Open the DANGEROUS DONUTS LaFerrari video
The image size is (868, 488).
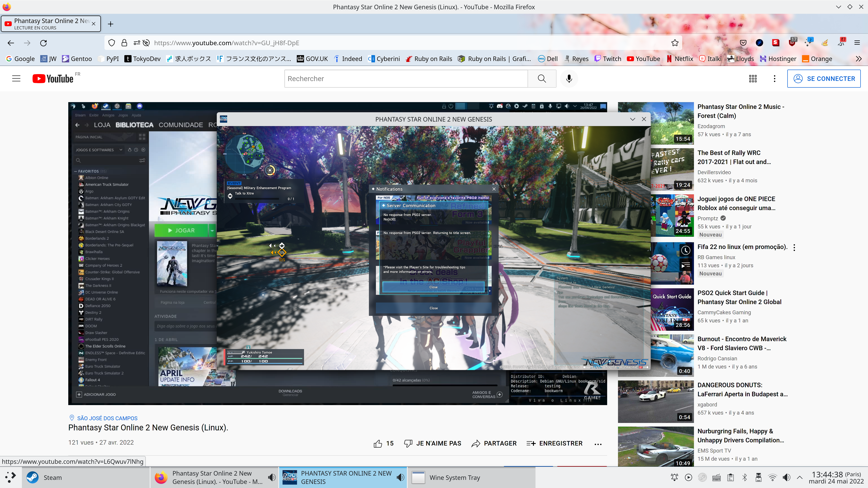[742, 390]
